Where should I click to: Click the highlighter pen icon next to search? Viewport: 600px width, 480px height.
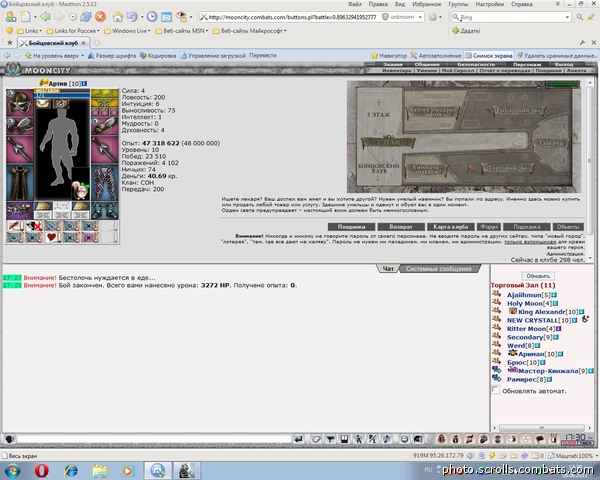pyautogui.click(x=591, y=17)
